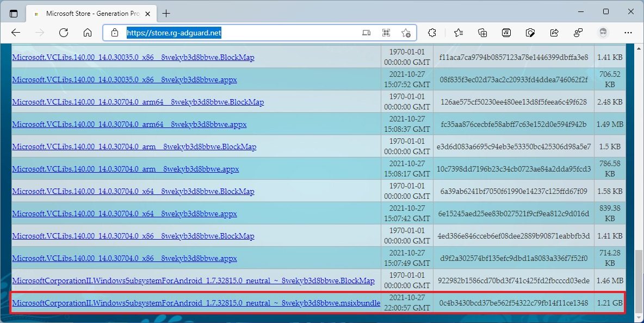Create QR code for this page
This screenshot has width=644, height=323.
(386, 33)
